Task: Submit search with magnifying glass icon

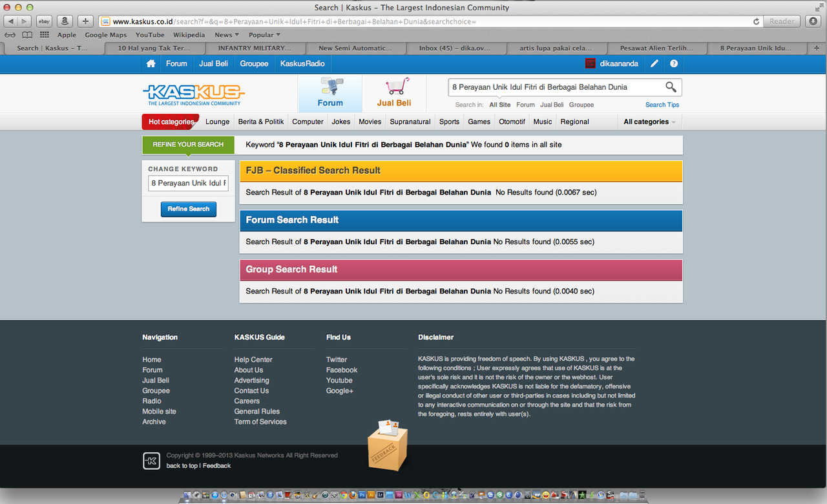Action: (671, 87)
